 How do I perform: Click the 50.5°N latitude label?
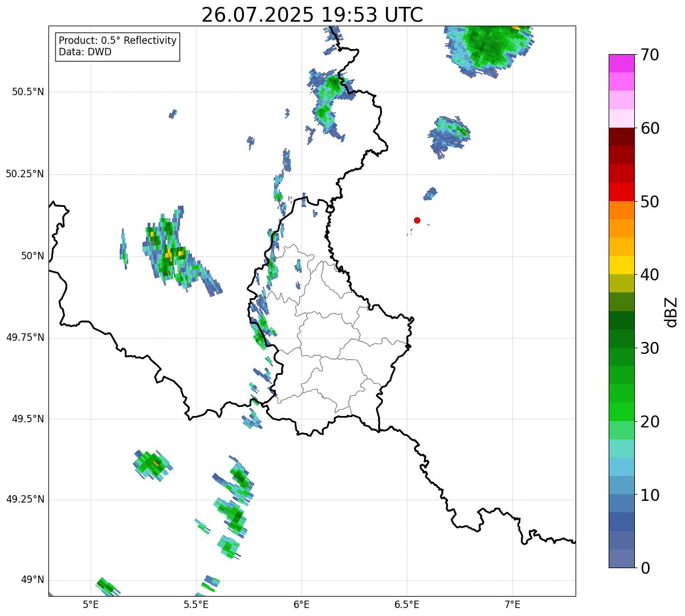point(28,92)
